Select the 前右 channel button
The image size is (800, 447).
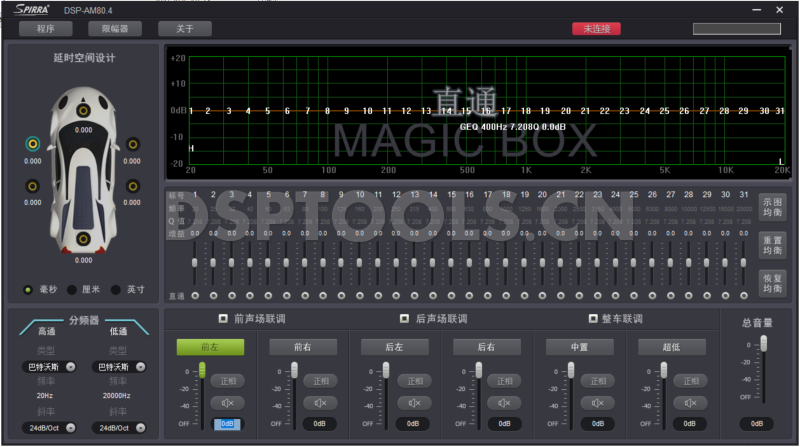click(x=303, y=347)
